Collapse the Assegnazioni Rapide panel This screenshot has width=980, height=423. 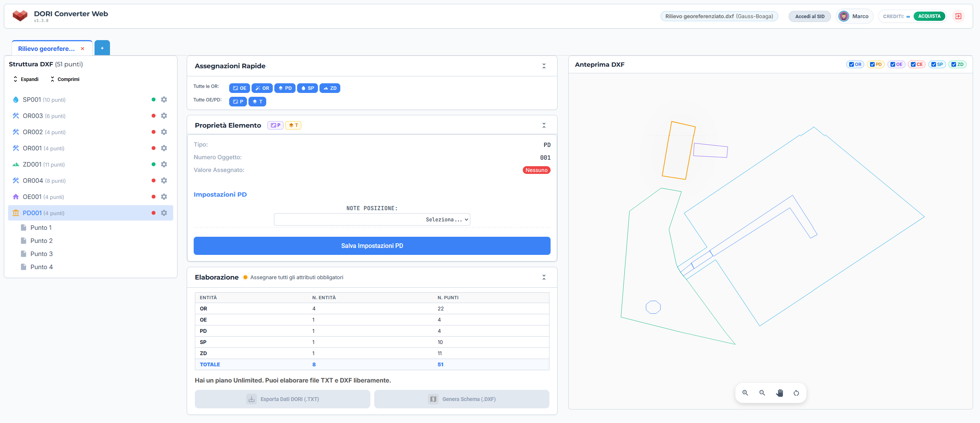pyautogui.click(x=544, y=66)
